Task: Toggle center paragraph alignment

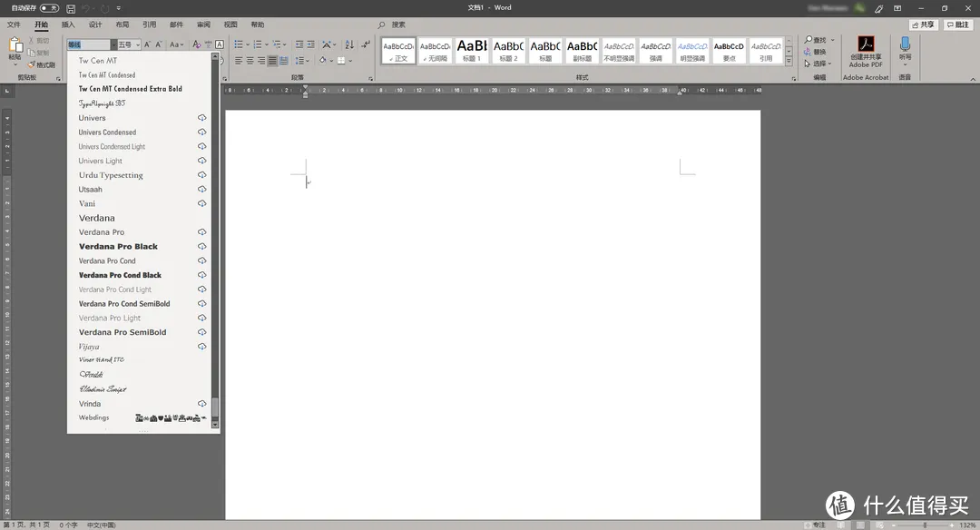Action: (250, 61)
